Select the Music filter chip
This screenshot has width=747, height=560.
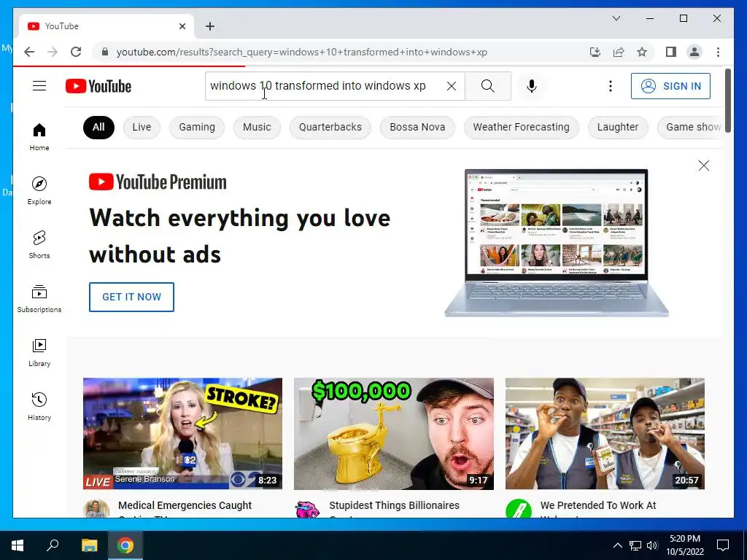click(257, 127)
